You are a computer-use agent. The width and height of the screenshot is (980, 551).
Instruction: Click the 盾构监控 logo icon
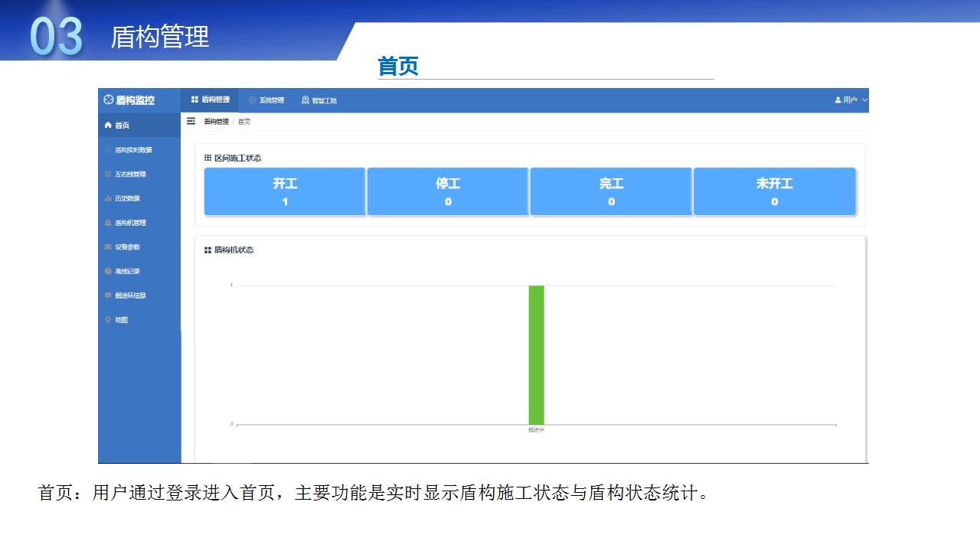click(x=108, y=100)
